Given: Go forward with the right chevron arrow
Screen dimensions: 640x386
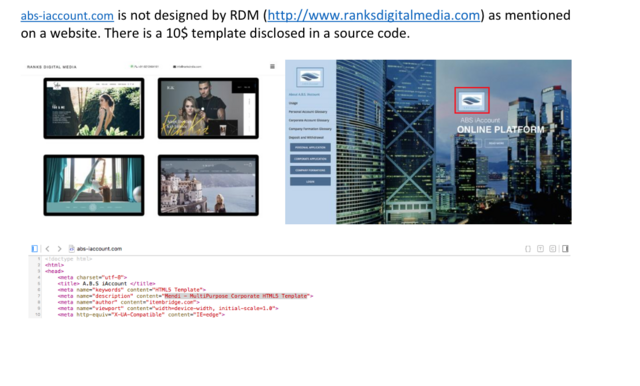Looking at the screenshot, I should click(60, 248).
